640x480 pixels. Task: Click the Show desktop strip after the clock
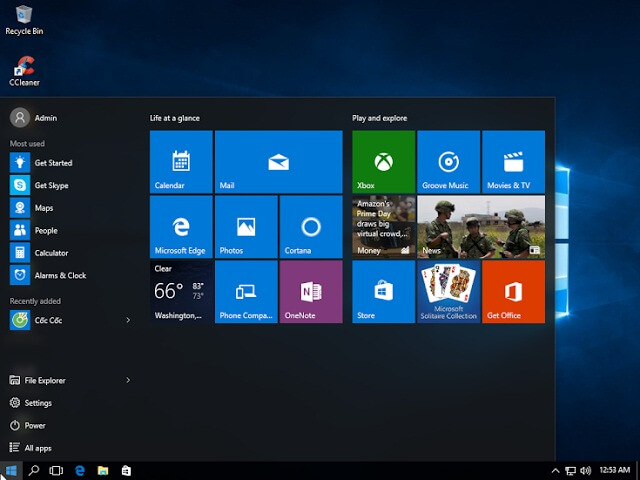[638, 471]
